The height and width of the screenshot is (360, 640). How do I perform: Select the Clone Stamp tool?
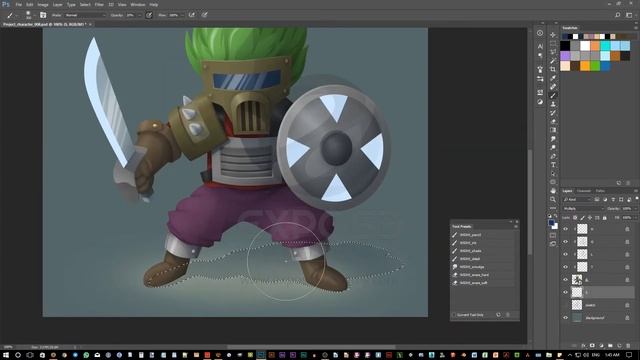pos(553,104)
